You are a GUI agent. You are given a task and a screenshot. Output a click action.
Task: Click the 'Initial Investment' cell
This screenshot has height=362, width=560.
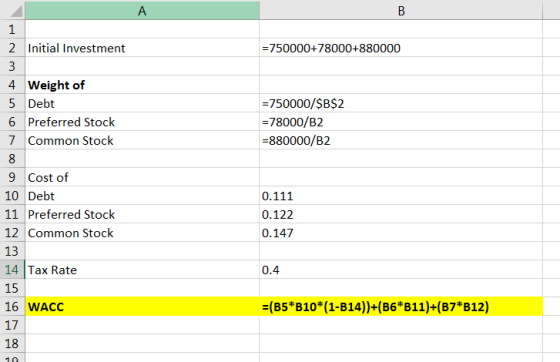(142, 48)
